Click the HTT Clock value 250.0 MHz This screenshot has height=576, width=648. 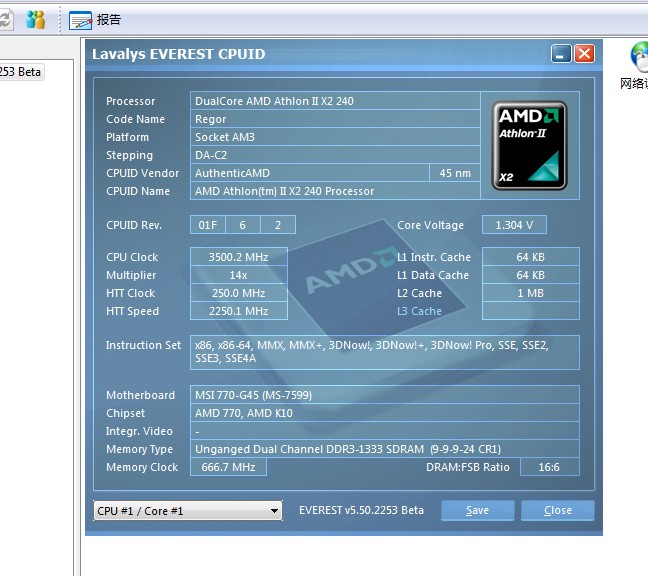(238, 293)
